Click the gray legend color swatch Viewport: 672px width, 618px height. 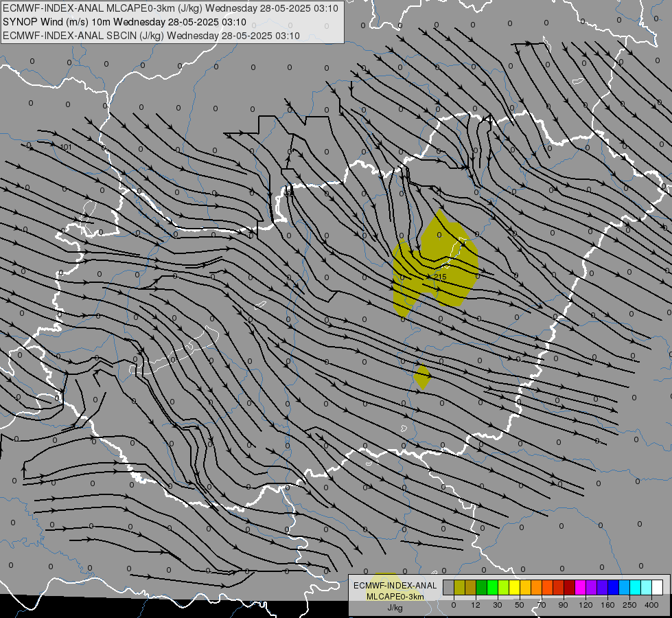[449, 587]
